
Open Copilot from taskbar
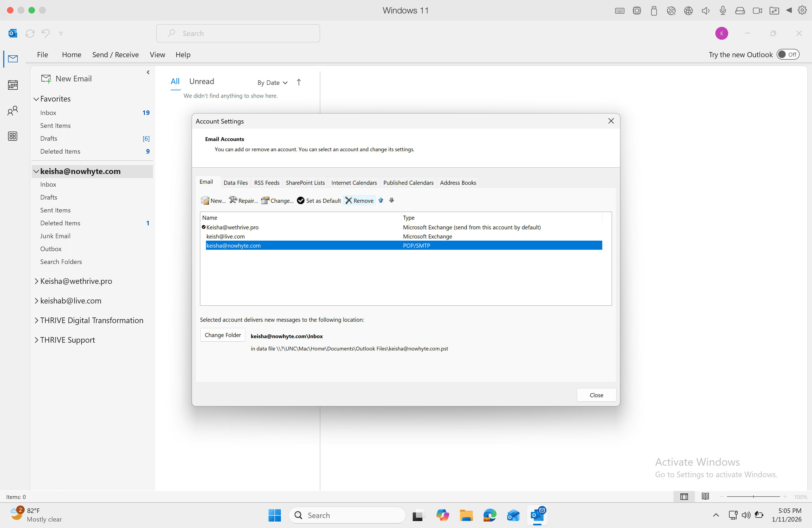click(x=442, y=515)
